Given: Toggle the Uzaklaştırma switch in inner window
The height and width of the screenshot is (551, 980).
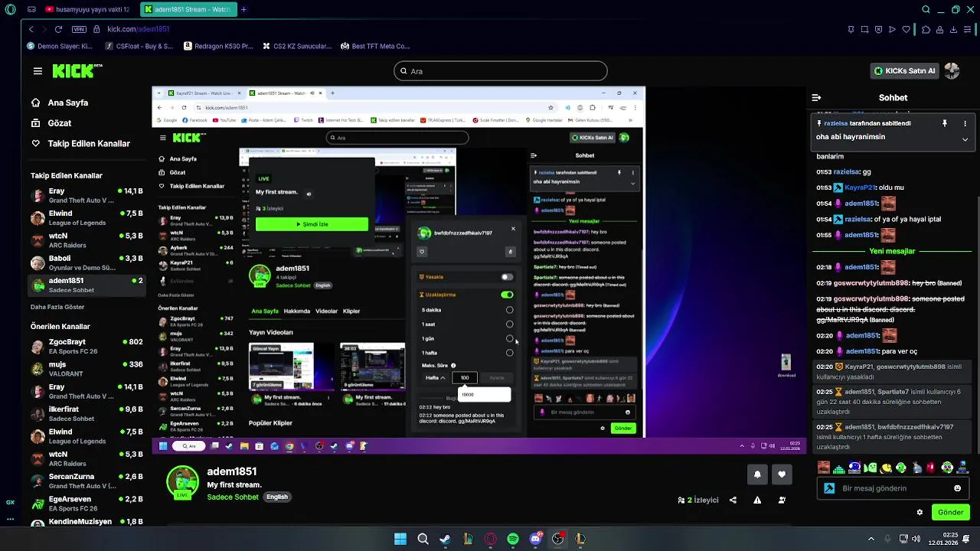Looking at the screenshot, I should tap(507, 295).
